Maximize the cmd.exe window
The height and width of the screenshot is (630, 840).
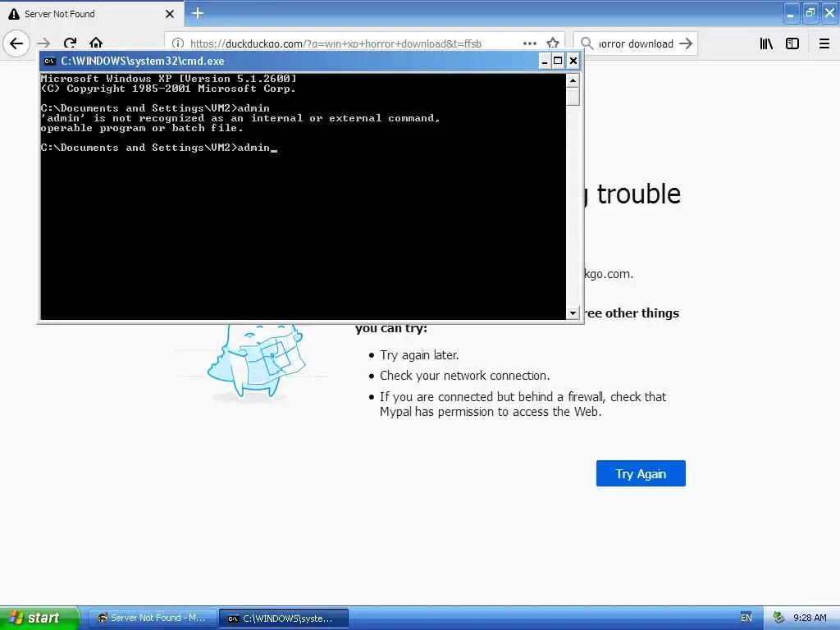point(558,61)
